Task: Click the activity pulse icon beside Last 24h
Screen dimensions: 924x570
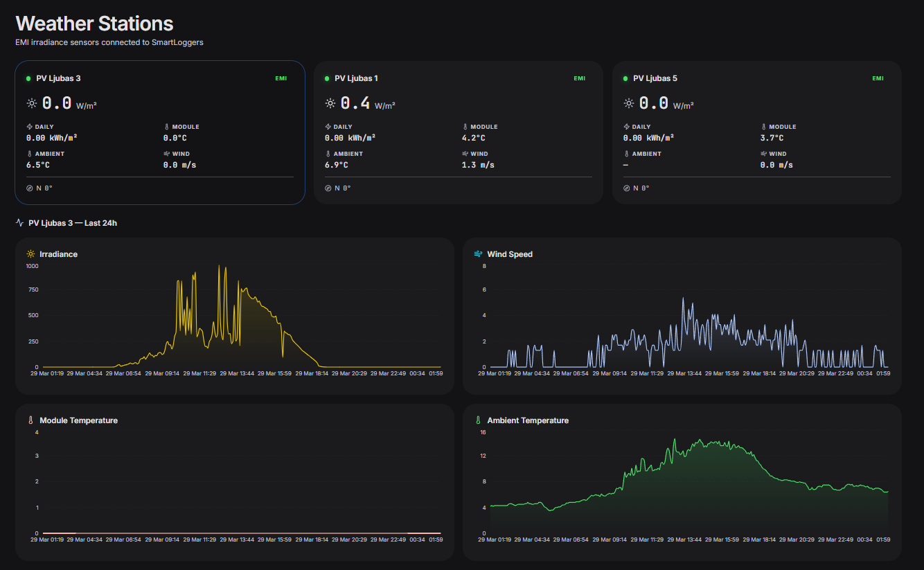Action: tap(20, 223)
